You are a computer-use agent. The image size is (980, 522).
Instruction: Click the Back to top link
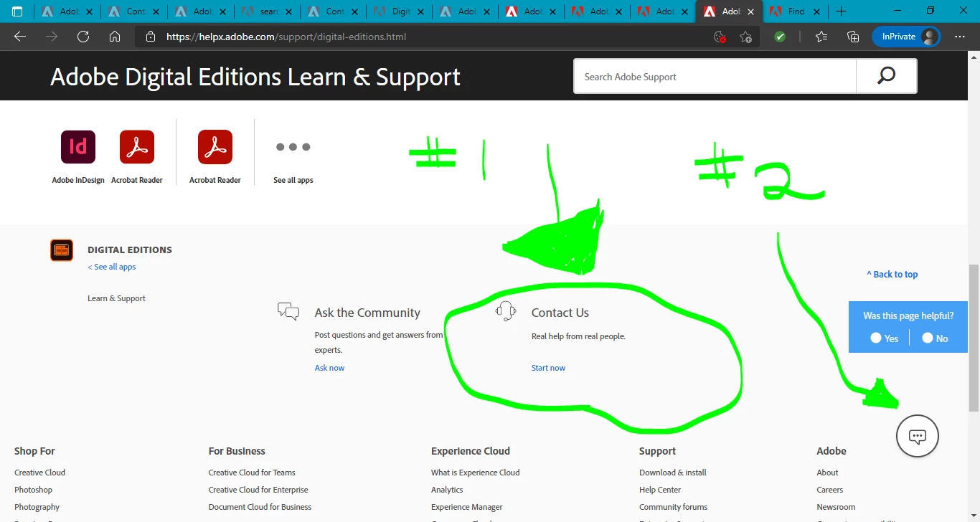coord(892,274)
